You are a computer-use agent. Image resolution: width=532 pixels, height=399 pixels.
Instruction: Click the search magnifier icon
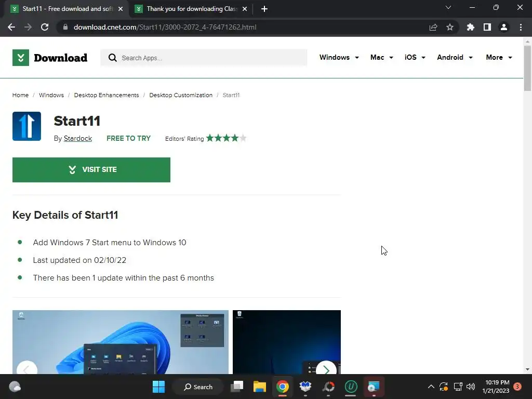[112, 58]
